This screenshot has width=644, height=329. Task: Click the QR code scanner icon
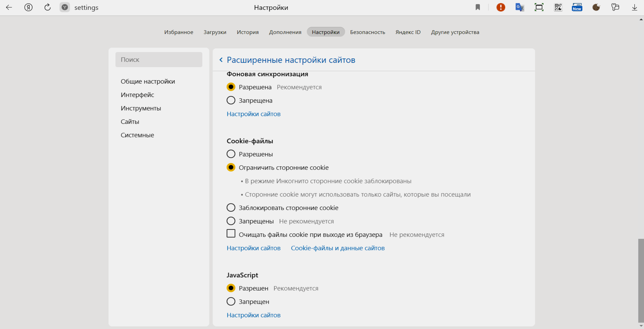[557, 7]
